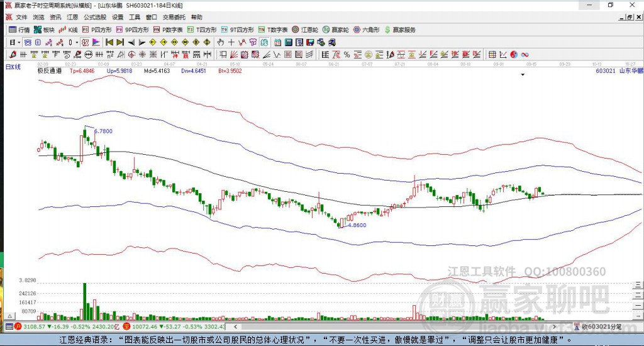The width and height of the screenshot is (644, 346).
Task: Click stock code 603021 at chart top-right
Action: pyautogui.click(x=606, y=70)
